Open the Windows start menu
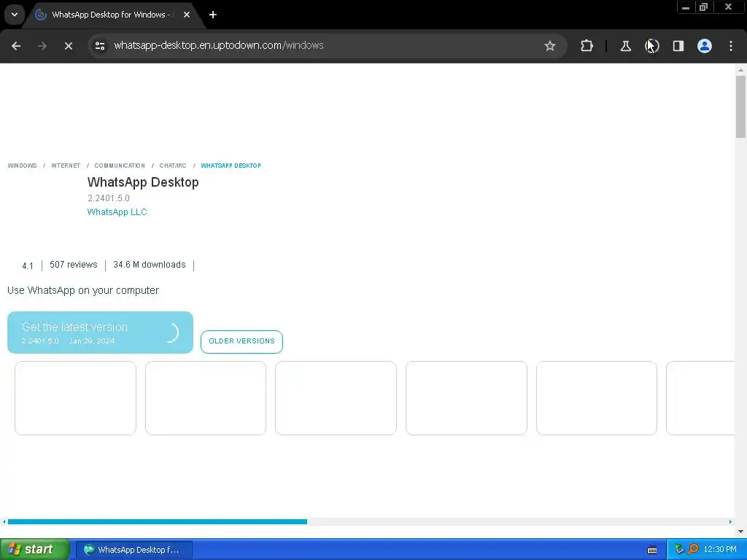Screen dimensions: 747x560 pos(34,550)
